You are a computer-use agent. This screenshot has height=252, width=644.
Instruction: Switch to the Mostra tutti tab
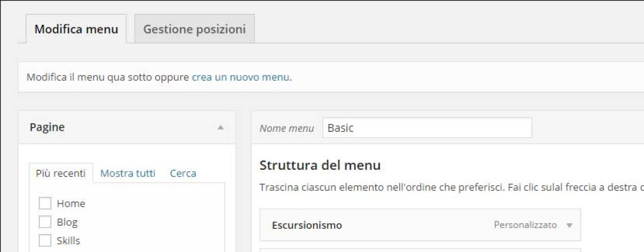tap(128, 173)
